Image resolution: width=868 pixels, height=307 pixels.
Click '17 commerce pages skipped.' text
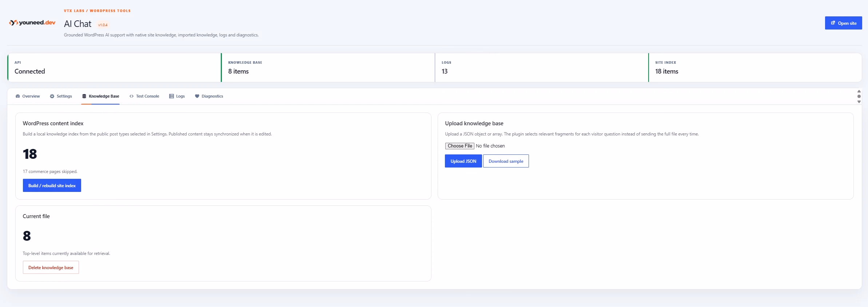pos(50,171)
